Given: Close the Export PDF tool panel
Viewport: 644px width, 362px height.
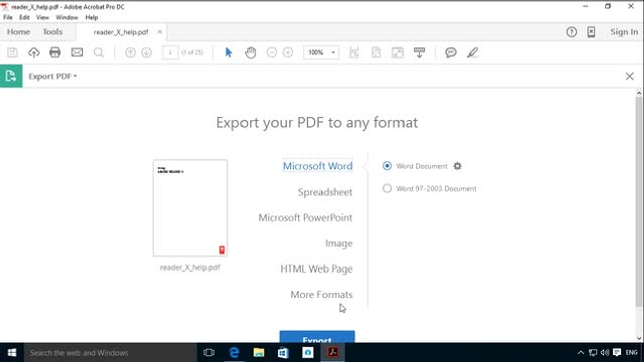Looking at the screenshot, I should point(629,76).
